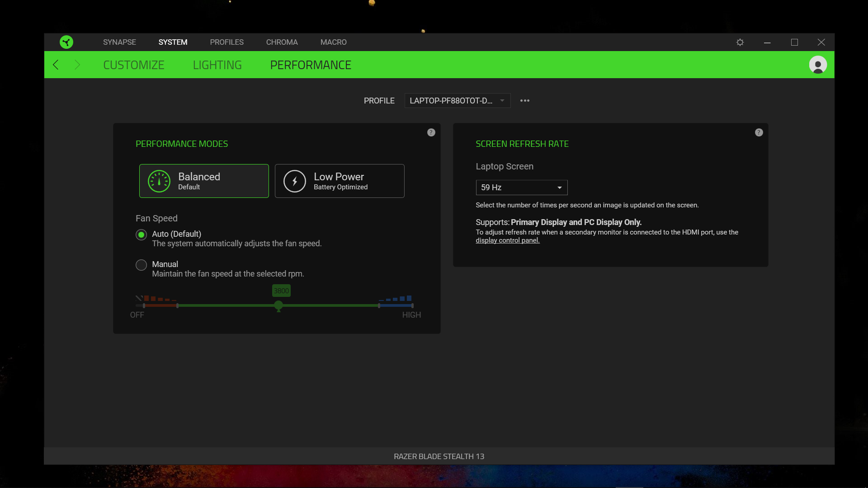Click the RAZER BLADE STEALTH 13 device label
868x488 pixels.
click(439, 456)
